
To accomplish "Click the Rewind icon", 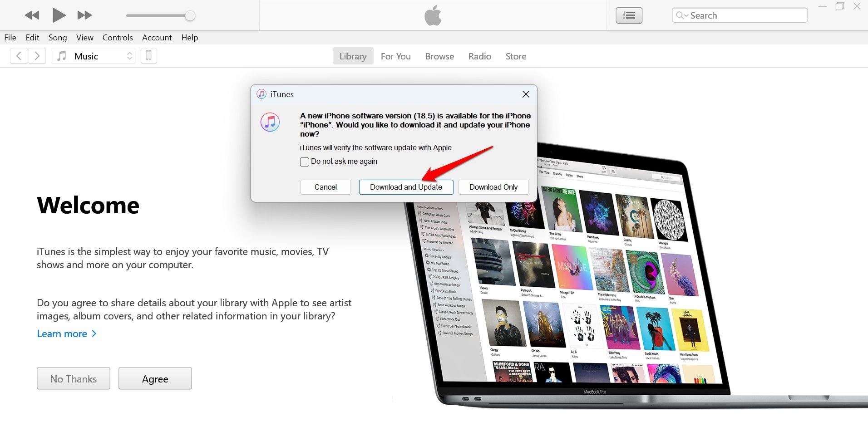I will [x=31, y=15].
